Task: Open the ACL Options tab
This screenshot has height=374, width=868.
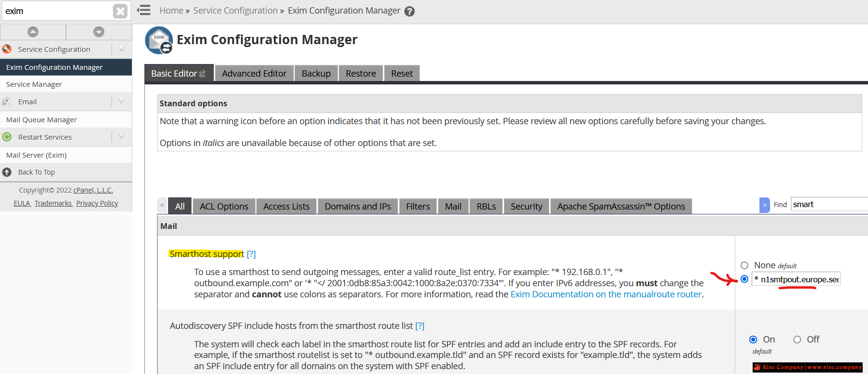Action: [x=224, y=206]
